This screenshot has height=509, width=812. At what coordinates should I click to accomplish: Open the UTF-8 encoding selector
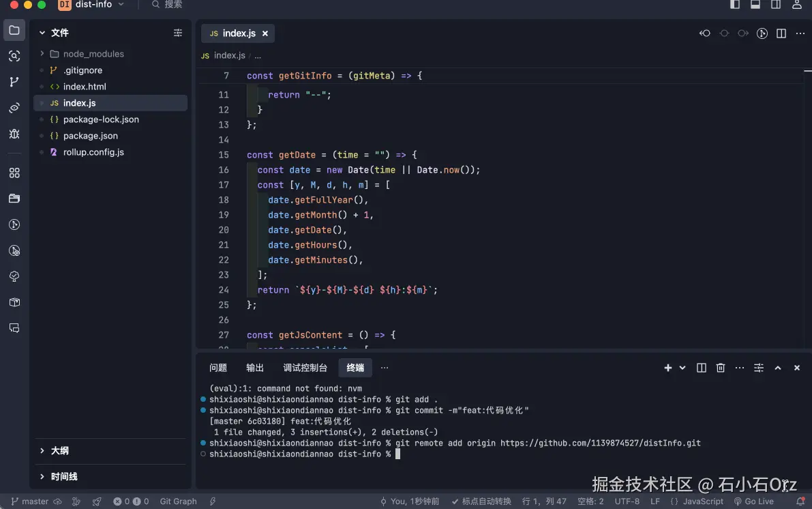pyautogui.click(x=627, y=501)
